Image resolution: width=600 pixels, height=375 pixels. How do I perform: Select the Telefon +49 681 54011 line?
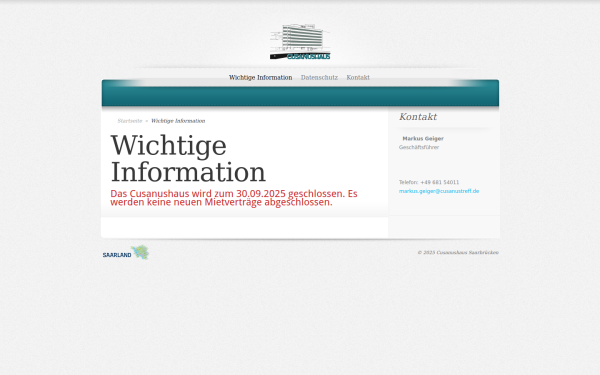pyautogui.click(x=429, y=182)
